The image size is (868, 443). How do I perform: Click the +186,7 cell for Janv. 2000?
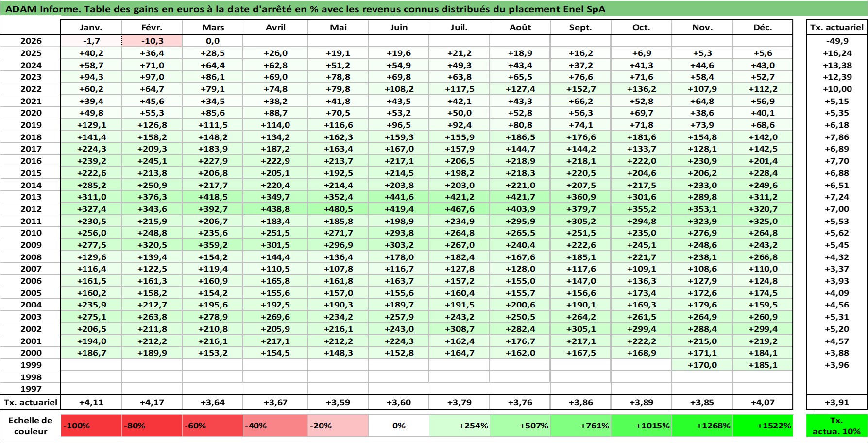pos(91,353)
